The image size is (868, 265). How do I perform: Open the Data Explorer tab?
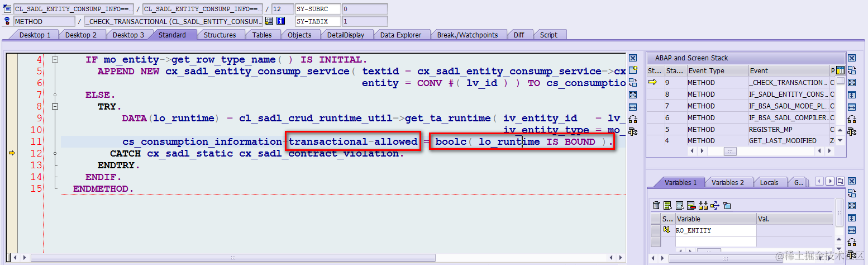coord(400,35)
